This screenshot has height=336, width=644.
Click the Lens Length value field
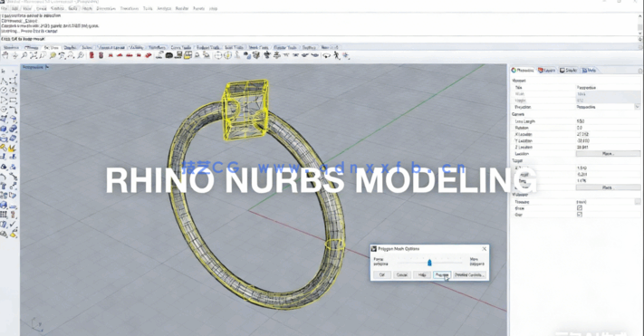(x=608, y=121)
